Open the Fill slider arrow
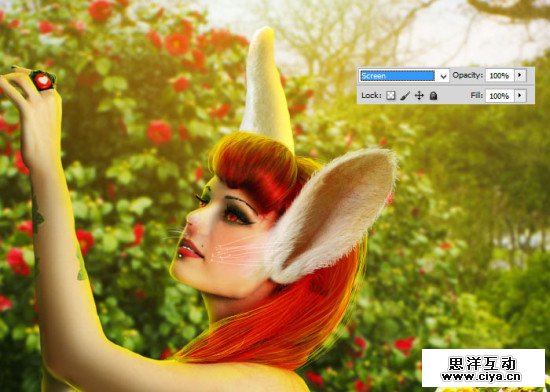The image size is (550, 392). [x=520, y=96]
